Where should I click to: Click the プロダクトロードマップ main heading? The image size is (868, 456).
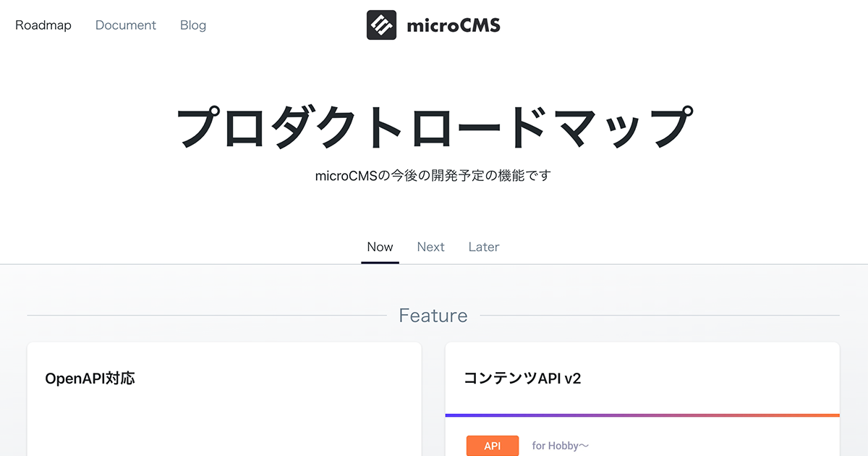pyautogui.click(x=434, y=127)
